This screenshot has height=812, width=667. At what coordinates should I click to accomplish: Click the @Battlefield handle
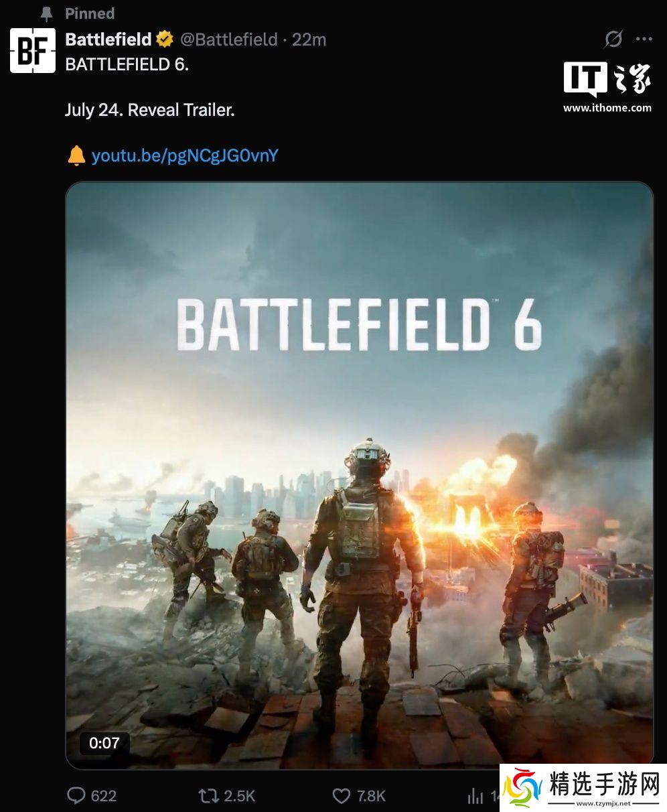(x=229, y=40)
